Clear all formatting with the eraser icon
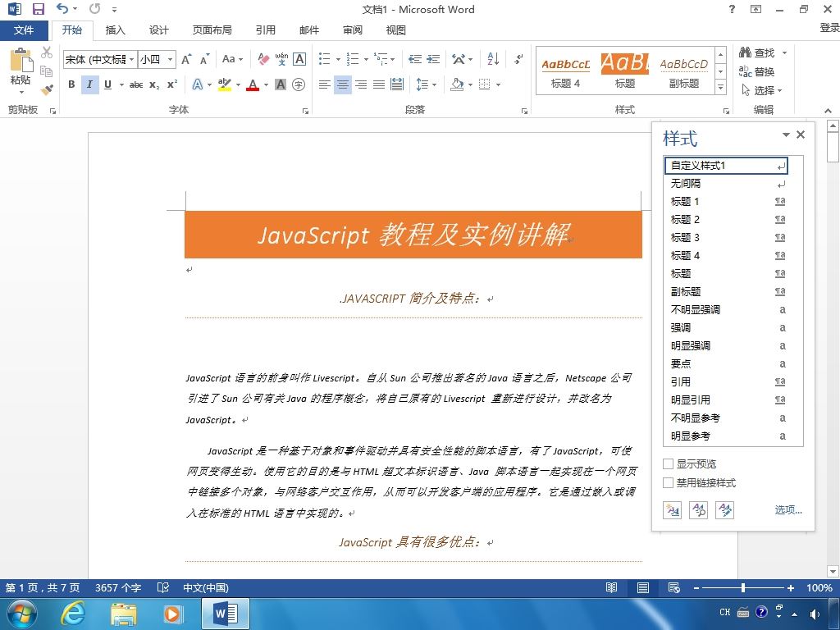Screen dimensions: 840x630 point(263,59)
